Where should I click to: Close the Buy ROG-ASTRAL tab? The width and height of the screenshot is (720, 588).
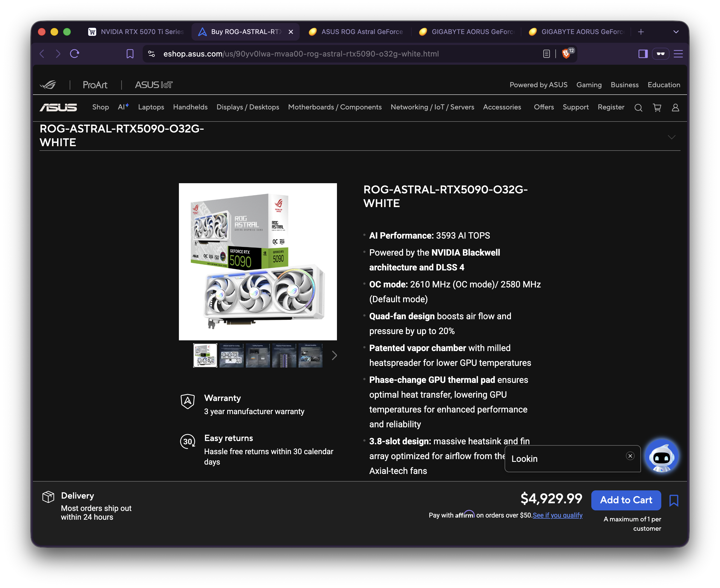291,32
